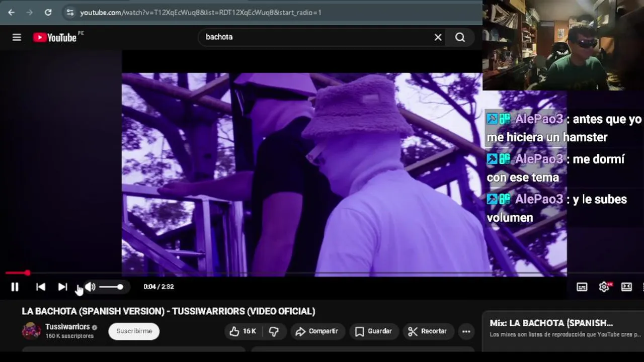Save the video with Guardar button
This screenshot has width=644, height=362.
pyautogui.click(x=373, y=331)
